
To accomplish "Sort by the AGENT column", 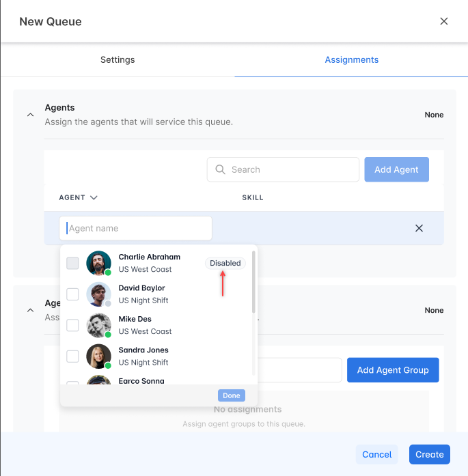I will (78, 197).
